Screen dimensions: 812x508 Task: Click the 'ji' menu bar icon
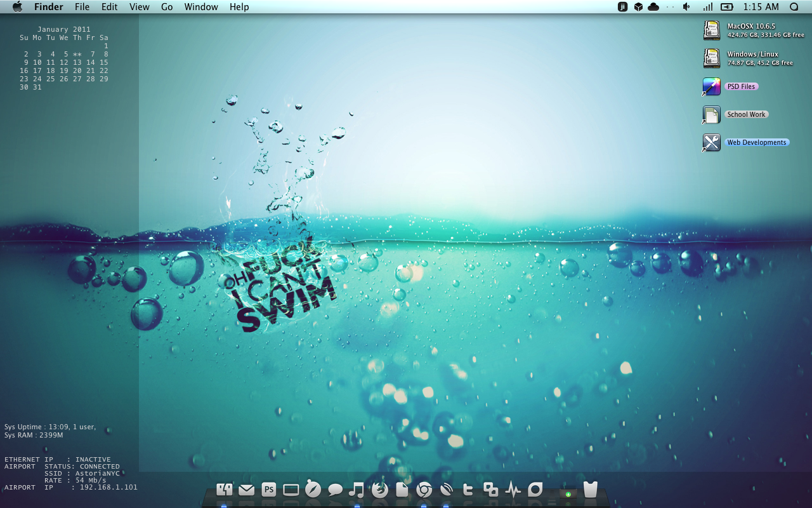click(x=622, y=7)
